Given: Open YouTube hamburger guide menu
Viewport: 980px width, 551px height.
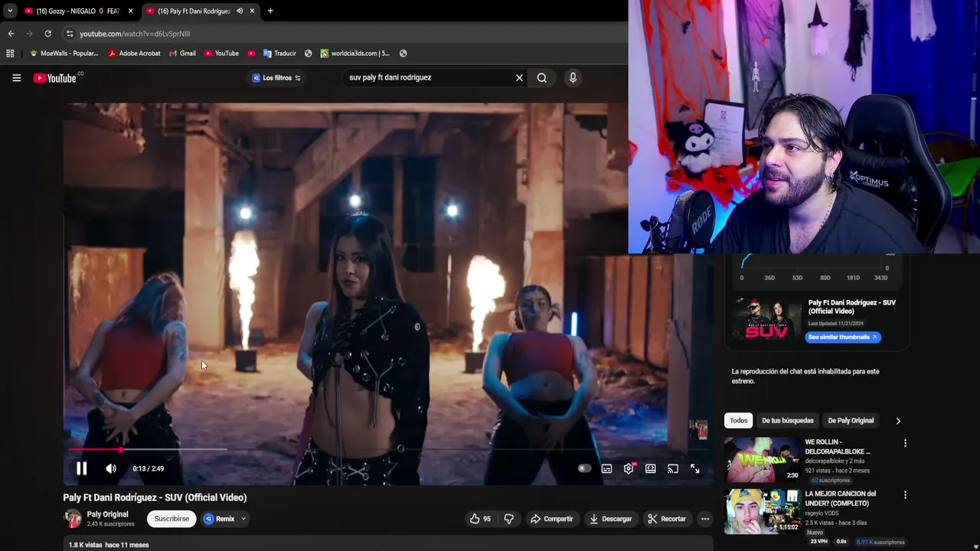Looking at the screenshot, I should (x=16, y=77).
